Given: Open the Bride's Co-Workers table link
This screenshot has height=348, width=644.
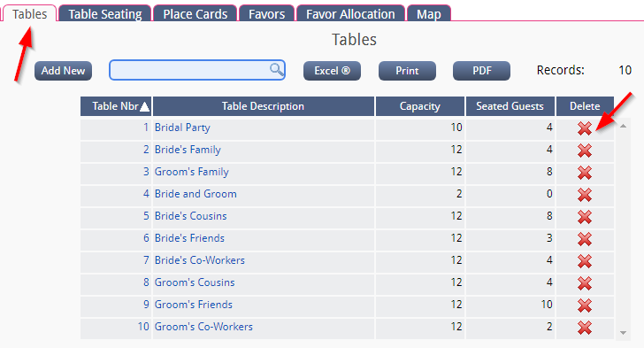Looking at the screenshot, I should tap(200, 260).
